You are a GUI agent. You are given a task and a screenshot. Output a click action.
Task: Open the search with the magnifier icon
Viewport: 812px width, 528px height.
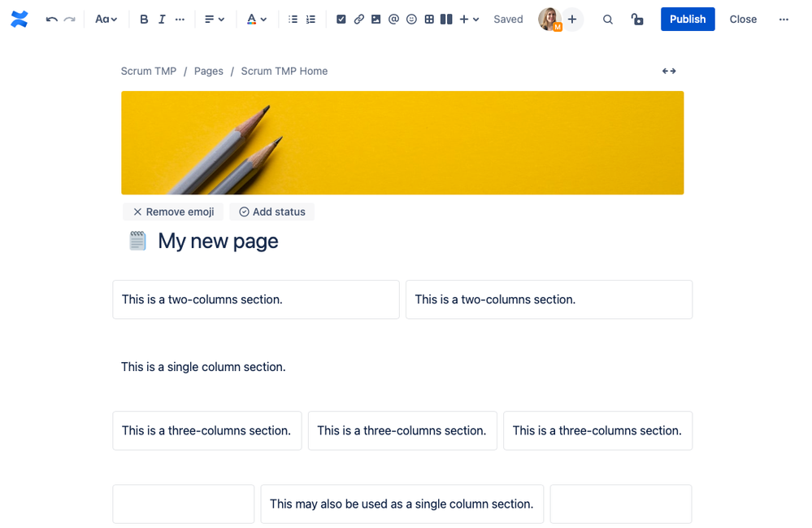[607, 19]
